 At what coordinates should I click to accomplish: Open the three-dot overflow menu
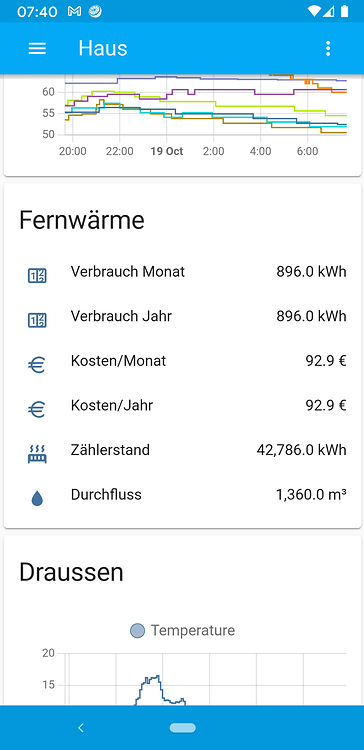(328, 48)
